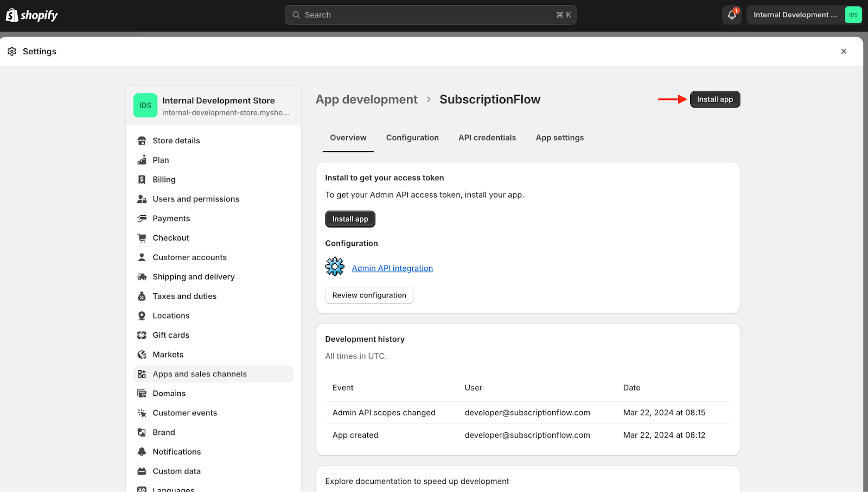This screenshot has width=868, height=492.
Task: Close the Settings panel
Action: 844,51
